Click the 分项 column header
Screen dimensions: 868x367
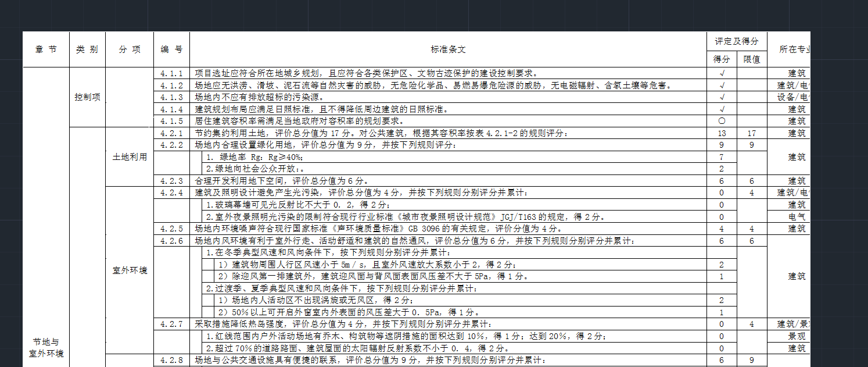[130, 49]
